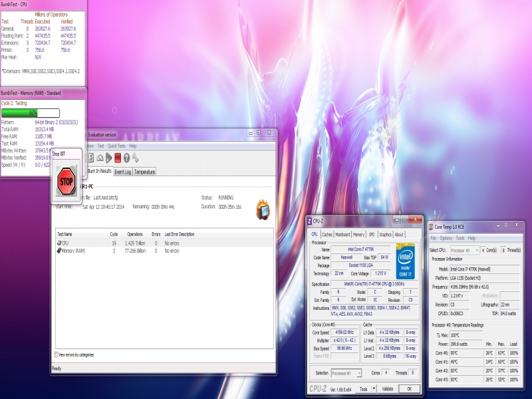This screenshot has width=532, height=399.
Task: Click the 'Cycle 2: Testing' label
Action: click(14, 103)
